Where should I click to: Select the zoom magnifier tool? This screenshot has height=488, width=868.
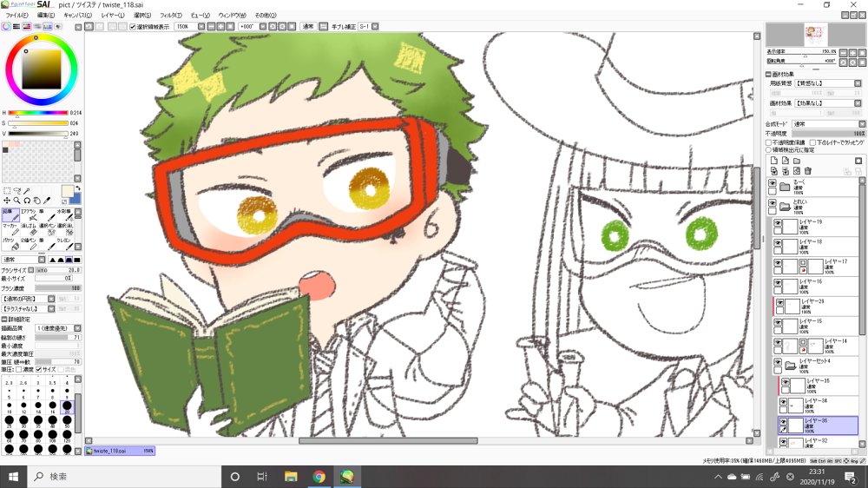(17, 201)
